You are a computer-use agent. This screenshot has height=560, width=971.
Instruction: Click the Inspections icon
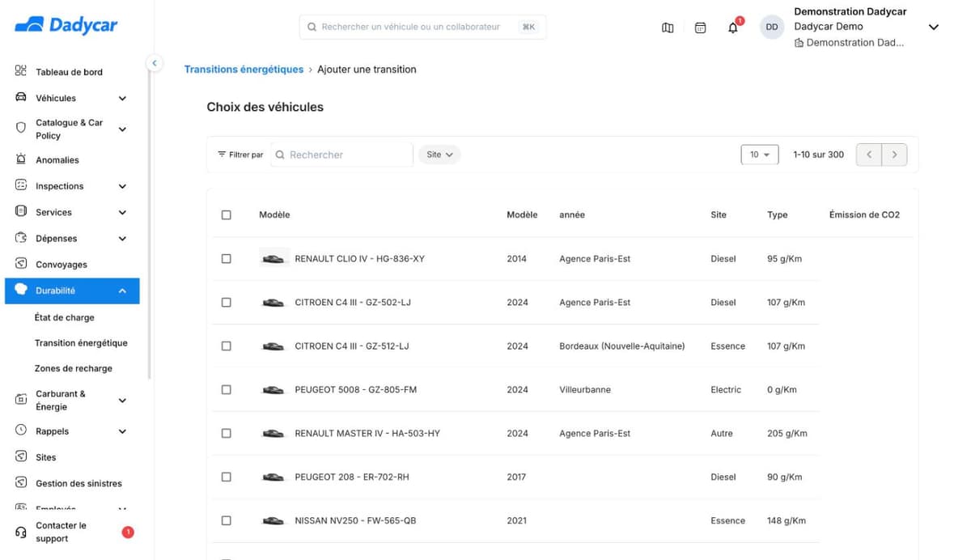[x=21, y=185]
